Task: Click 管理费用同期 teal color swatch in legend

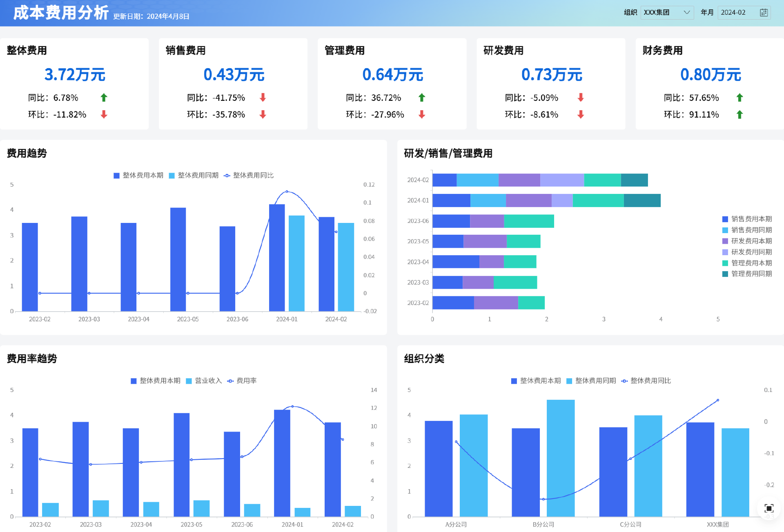Action: point(725,274)
